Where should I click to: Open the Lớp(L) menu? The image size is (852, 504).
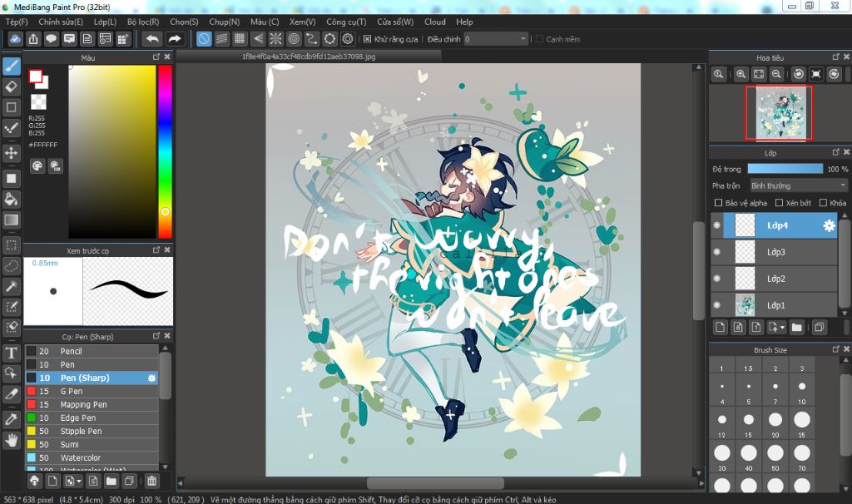click(105, 22)
